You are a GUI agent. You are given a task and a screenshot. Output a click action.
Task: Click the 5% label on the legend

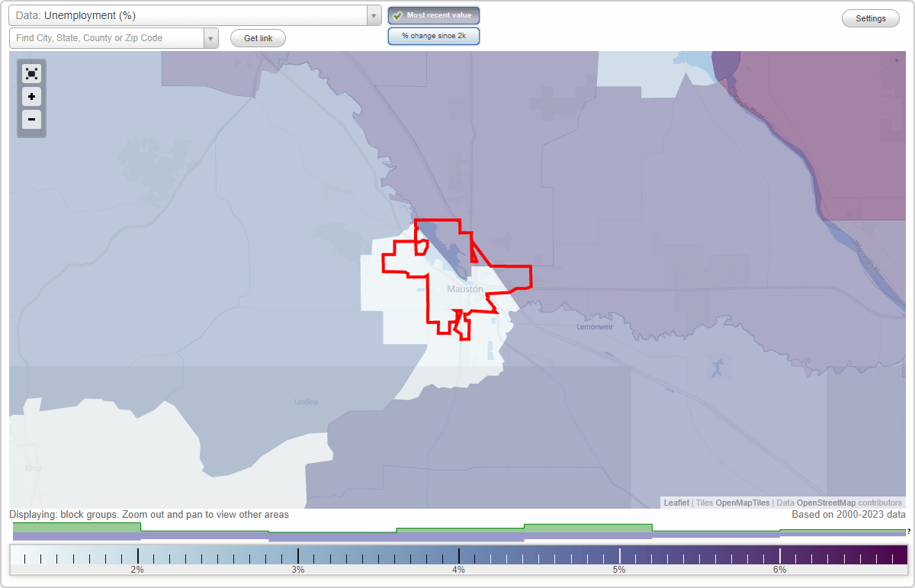pos(619,570)
